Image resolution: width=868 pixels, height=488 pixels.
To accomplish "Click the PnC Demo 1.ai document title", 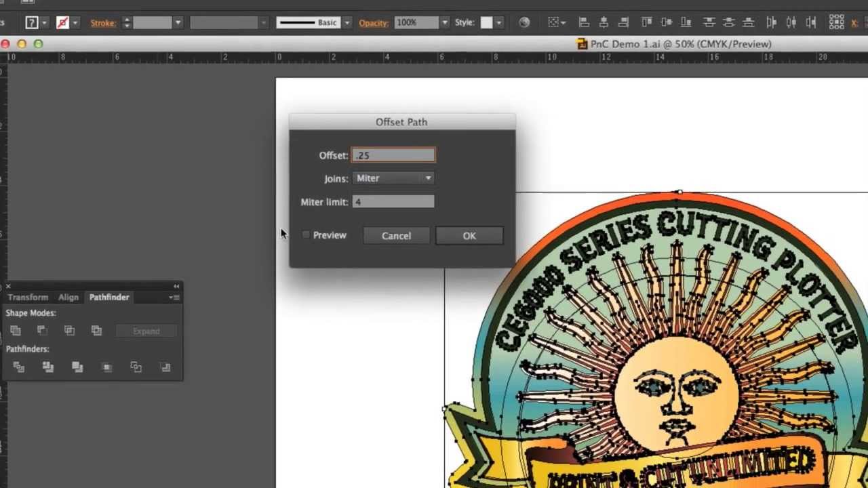I will [x=681, y=44].
